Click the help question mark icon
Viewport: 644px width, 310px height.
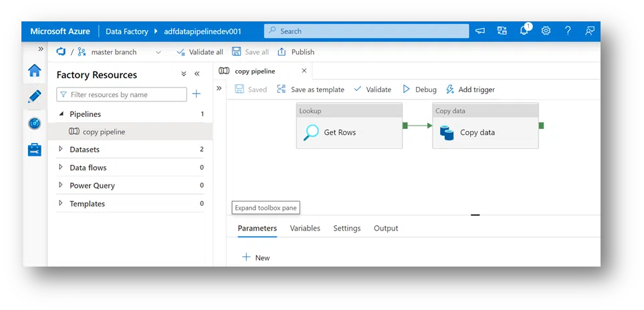[x=568, y=31]
